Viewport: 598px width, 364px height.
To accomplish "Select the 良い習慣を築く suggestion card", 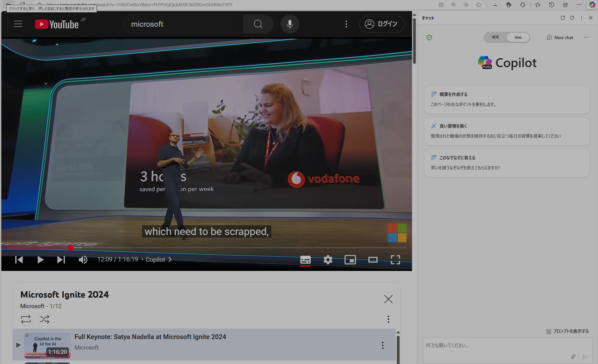I will coord(507,131).
